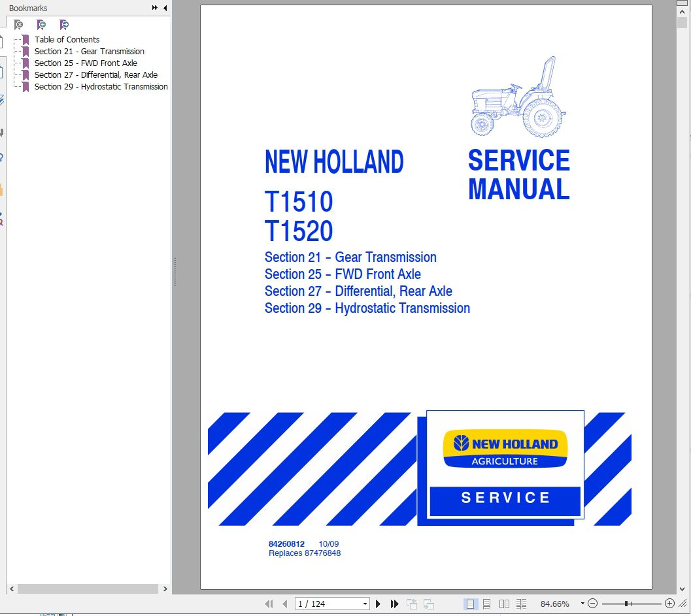The width and height of the screenshot is (691, 616).
Task: Select two-page scrolling layout
Action: (521, 603)
